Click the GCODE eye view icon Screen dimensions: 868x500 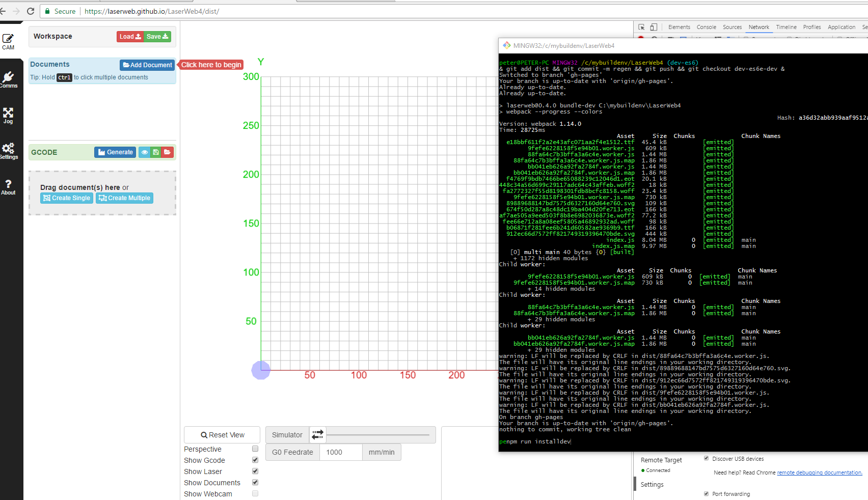[x=145, y=152]
